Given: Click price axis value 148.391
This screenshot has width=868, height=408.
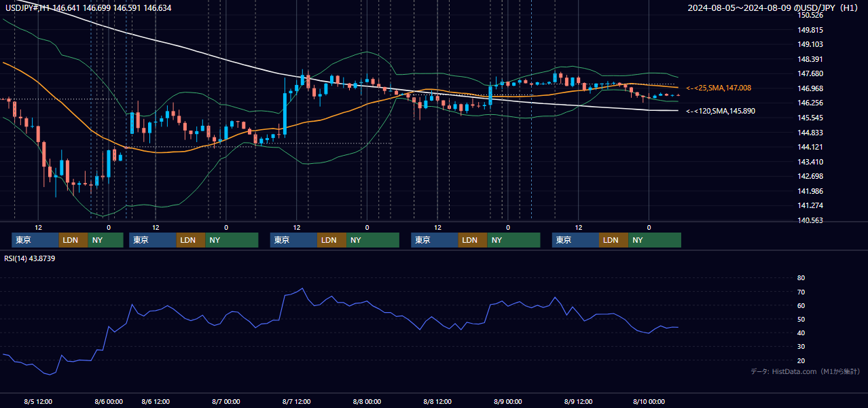Looking at the screenshot, I should [x=810, y=59].
